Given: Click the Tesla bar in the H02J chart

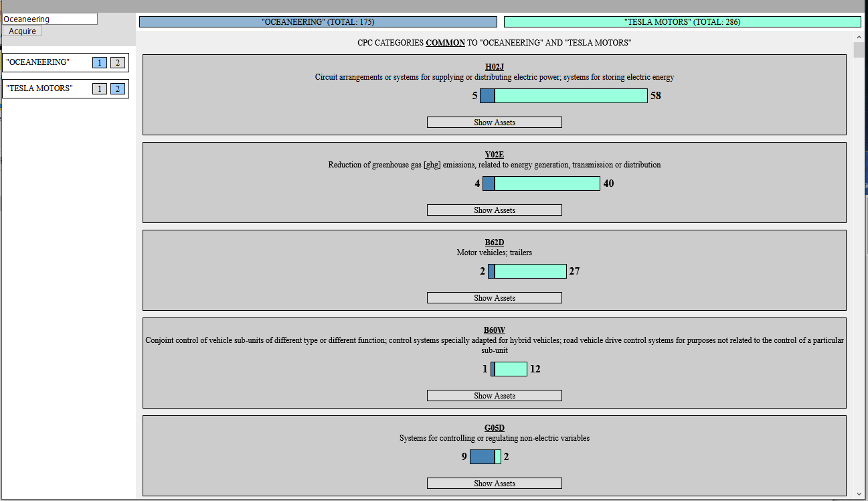Looking at the screenshot, I should (571, 96).
